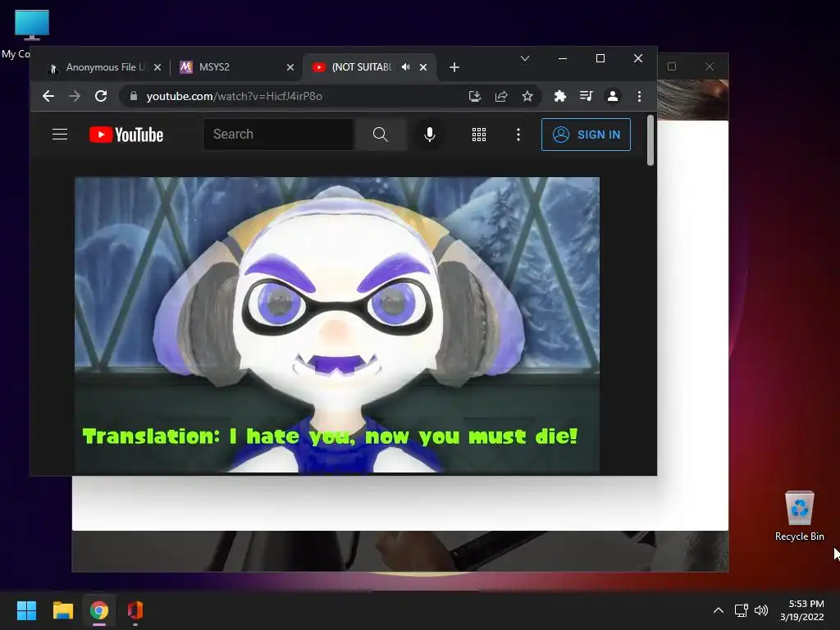Click the YouTube video player

[337, 325]
